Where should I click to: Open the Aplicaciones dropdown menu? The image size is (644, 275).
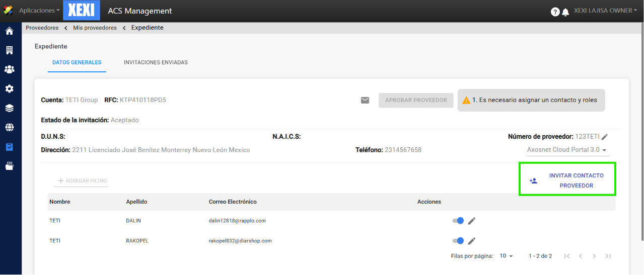click(39, 11)
